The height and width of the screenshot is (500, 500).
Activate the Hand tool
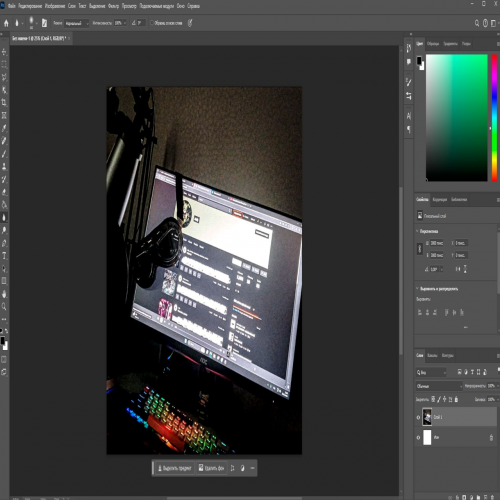(4, 294)
